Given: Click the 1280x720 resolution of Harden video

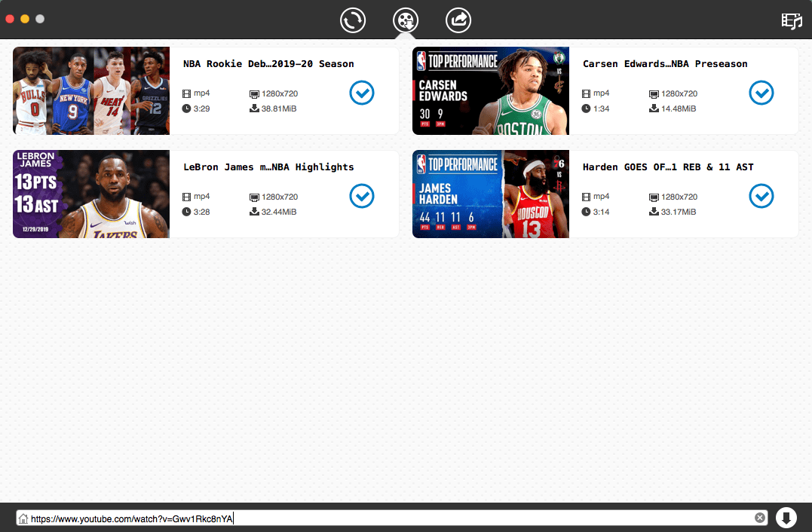Looking at the screenshot, I should (x=679, y=197).
